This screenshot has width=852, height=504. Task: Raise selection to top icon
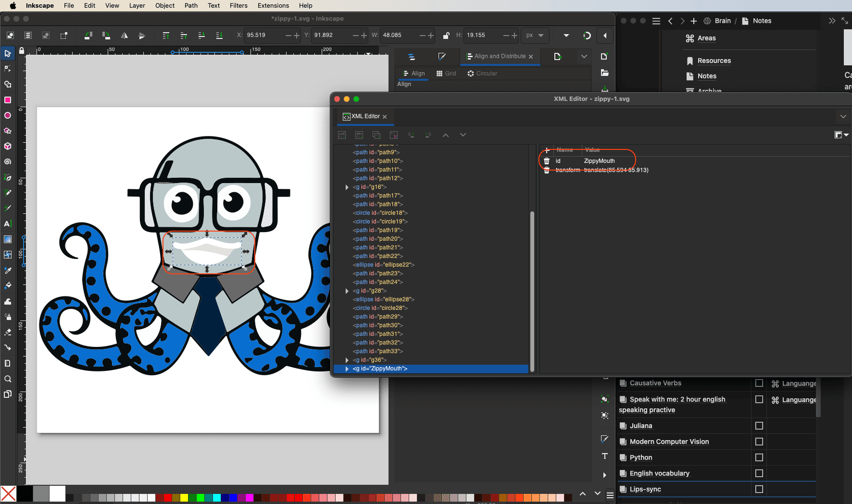(166, 36)
